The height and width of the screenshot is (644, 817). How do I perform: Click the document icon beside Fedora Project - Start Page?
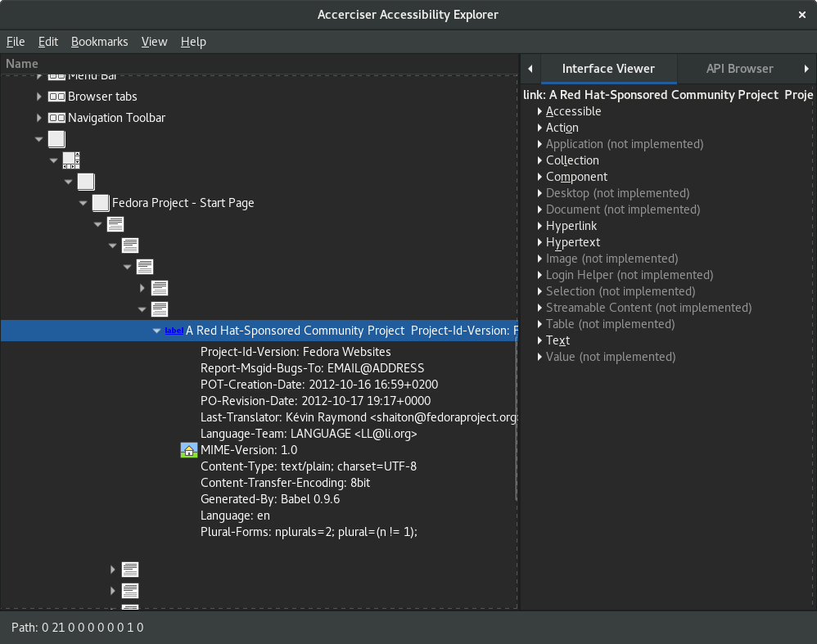coord(101,203)
